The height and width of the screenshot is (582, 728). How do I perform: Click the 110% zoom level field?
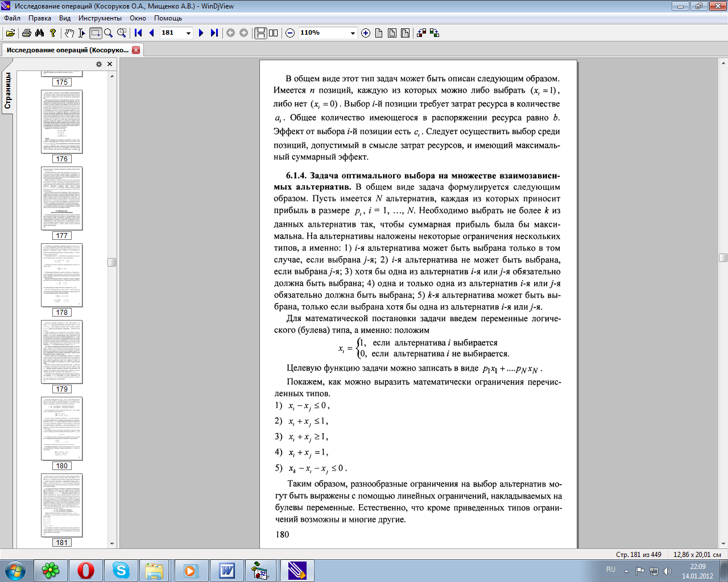coord(322,33)
